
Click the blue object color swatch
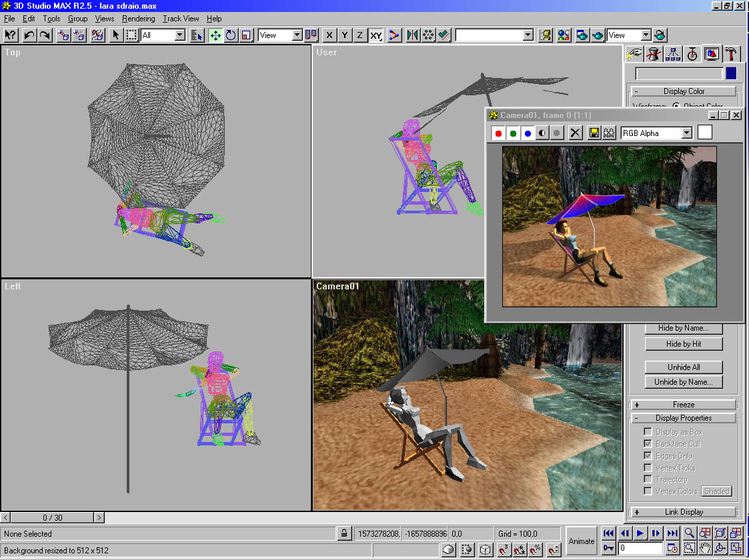(731, 73)
